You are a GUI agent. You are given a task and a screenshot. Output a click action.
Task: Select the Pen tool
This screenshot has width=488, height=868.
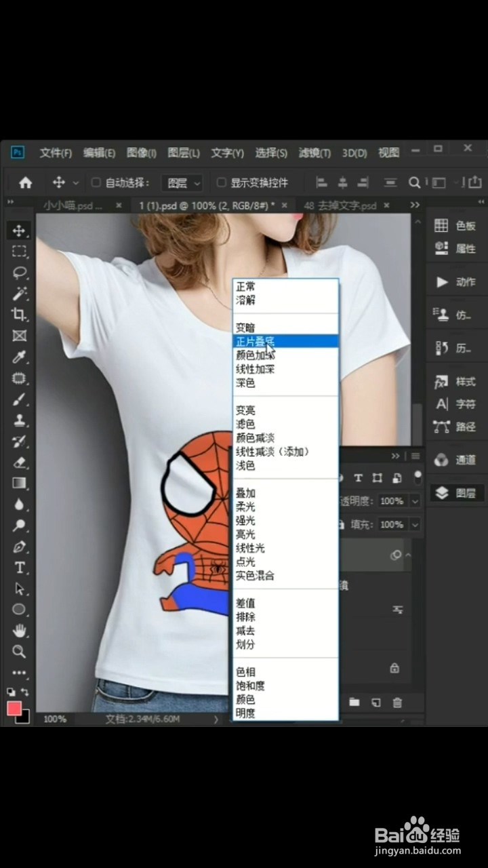(x=19, y=547)
